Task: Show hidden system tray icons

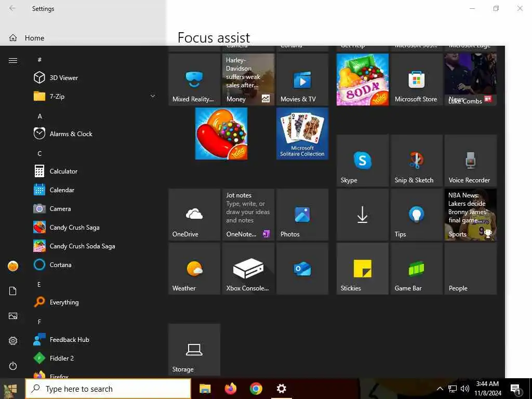Action: [x=440, y=389]
